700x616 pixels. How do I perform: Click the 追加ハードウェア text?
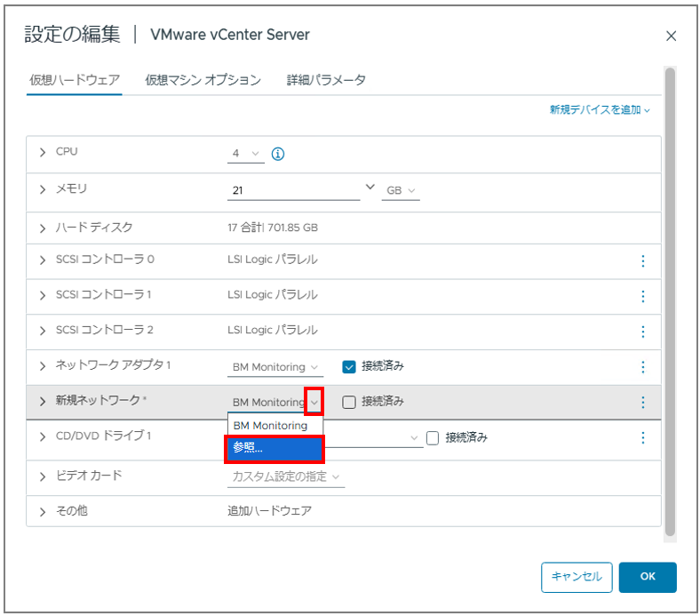(270, 510)
